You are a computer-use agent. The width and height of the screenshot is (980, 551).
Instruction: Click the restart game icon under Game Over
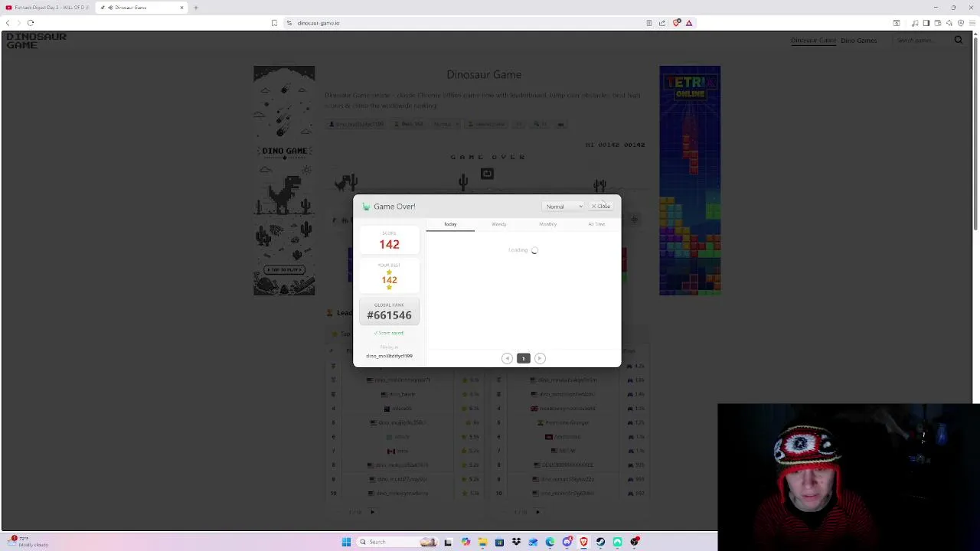coord(487,174)
